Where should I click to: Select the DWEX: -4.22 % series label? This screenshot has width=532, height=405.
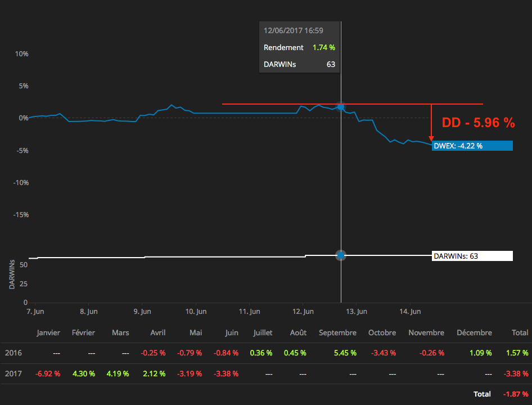coord(472,146)
